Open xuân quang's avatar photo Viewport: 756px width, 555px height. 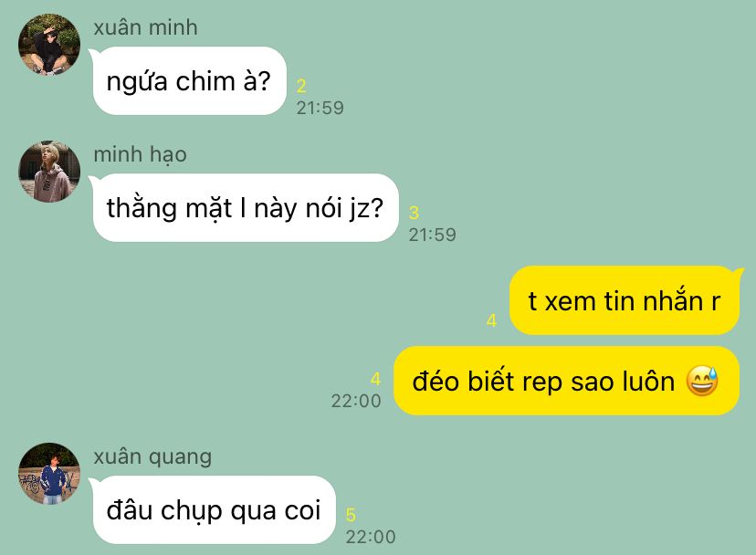[49, 474]
